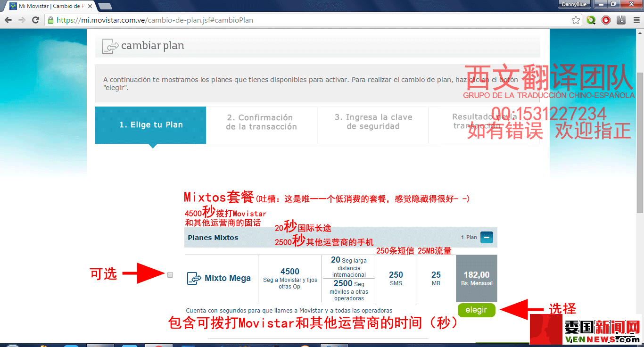Click the 20 Seg larga distancia cell
644x347 pixels.
pyautogui.click(x=349, y=267)
